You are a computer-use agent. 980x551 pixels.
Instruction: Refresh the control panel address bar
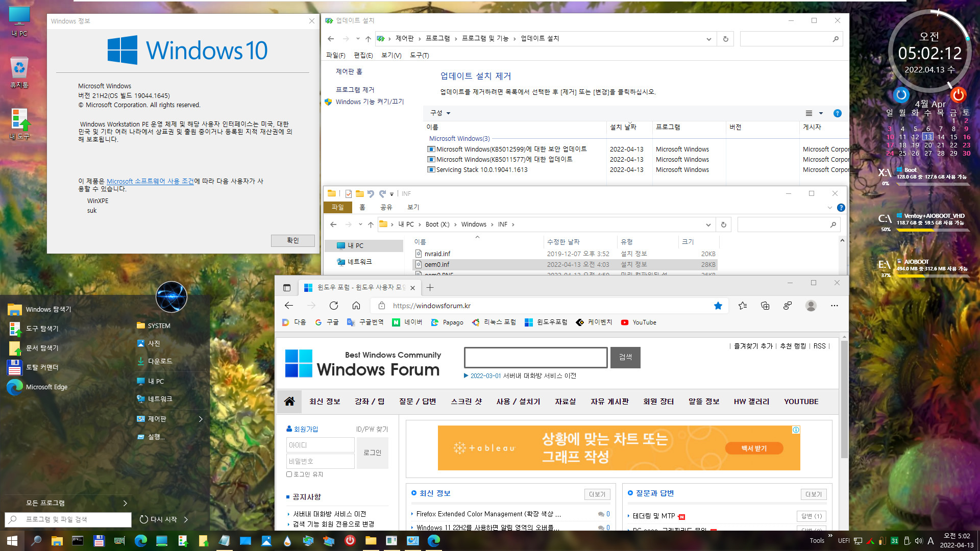725,39
